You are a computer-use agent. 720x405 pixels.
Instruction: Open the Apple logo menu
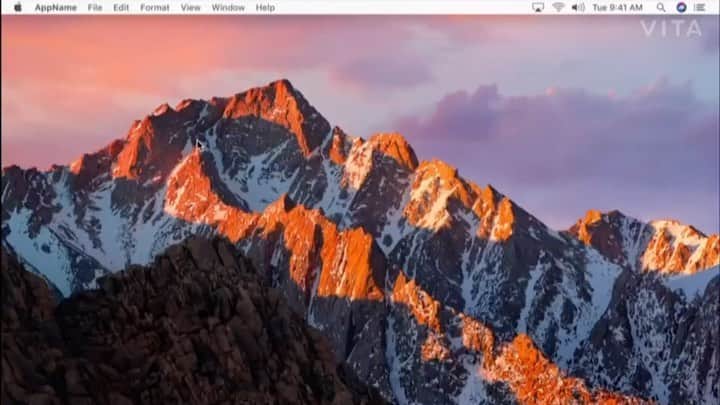(17, 7)
